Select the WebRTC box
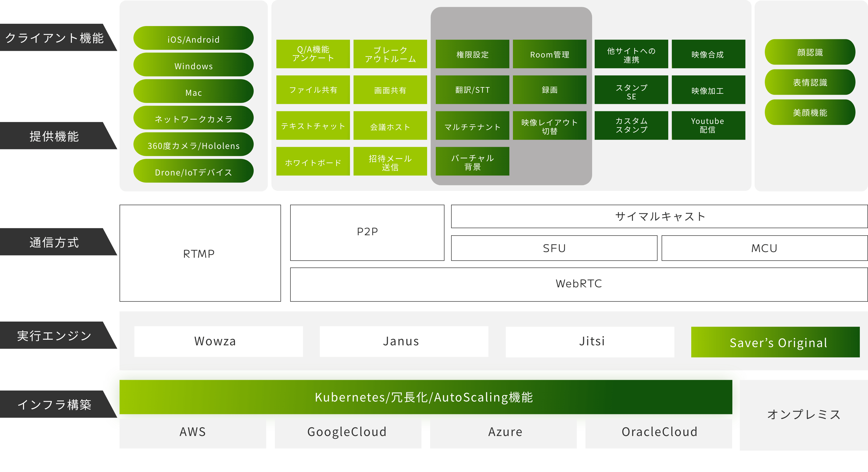Screen dimensions: 868x472 point(579,285)
